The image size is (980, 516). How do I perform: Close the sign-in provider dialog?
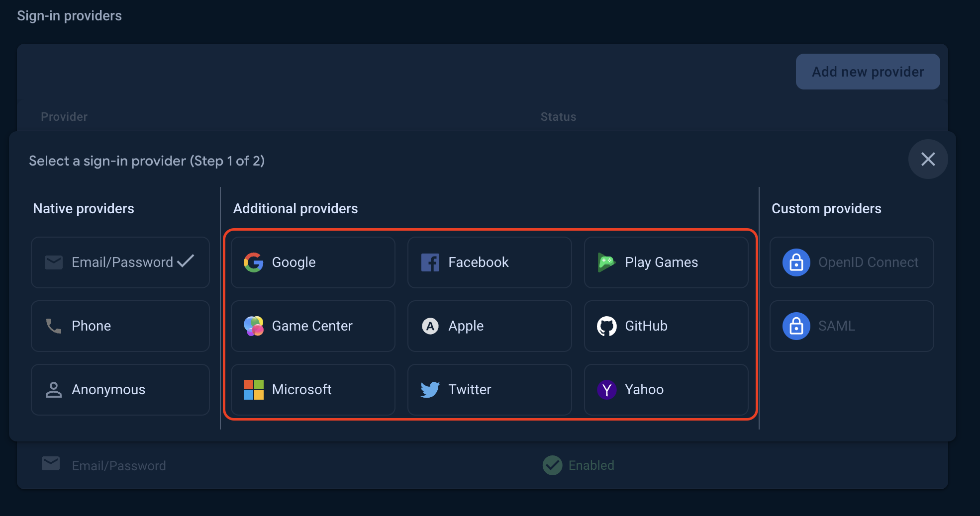[928, 159]
